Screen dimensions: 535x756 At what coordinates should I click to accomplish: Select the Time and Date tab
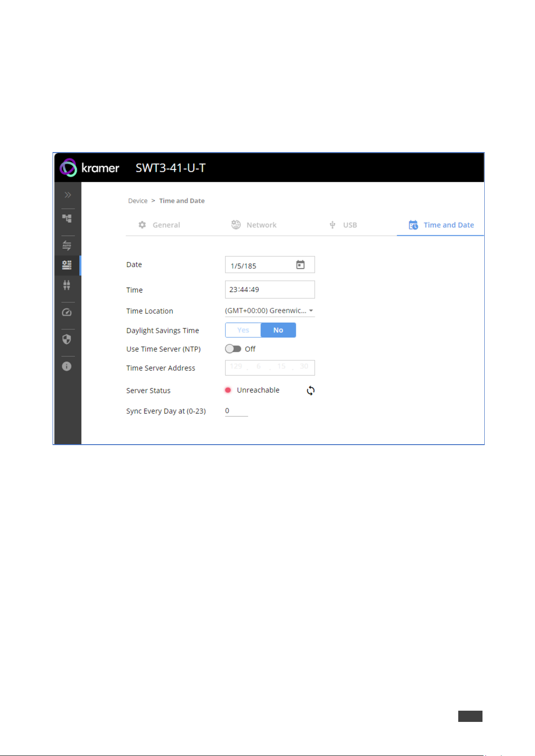coord(441,225)
